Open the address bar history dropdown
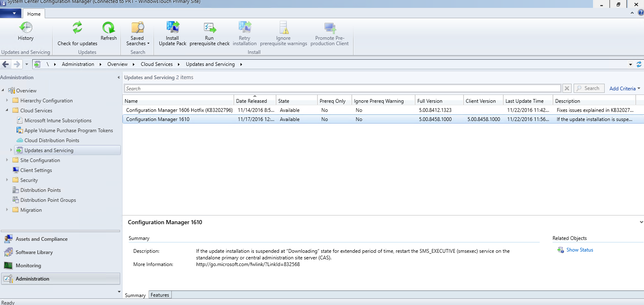This screenshot has width=644, height=305. coord(630,65)
